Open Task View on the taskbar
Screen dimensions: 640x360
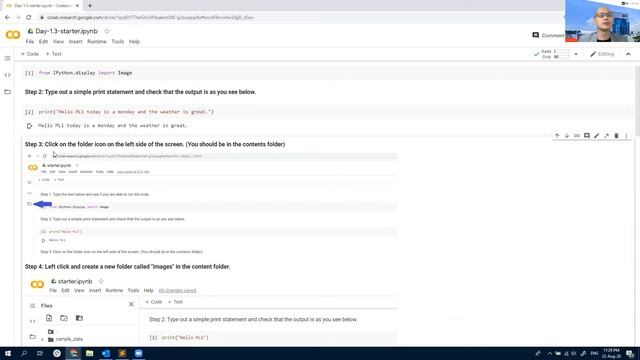point(40,353)
